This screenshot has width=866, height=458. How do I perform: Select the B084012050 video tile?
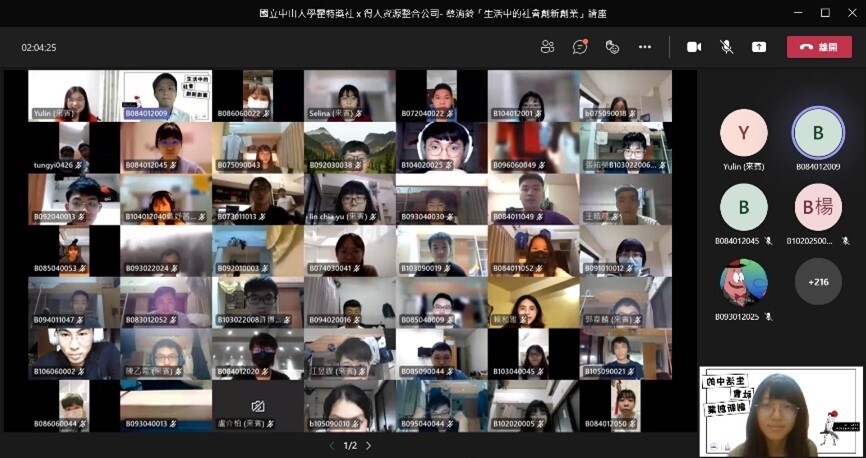tap(626, 406)
